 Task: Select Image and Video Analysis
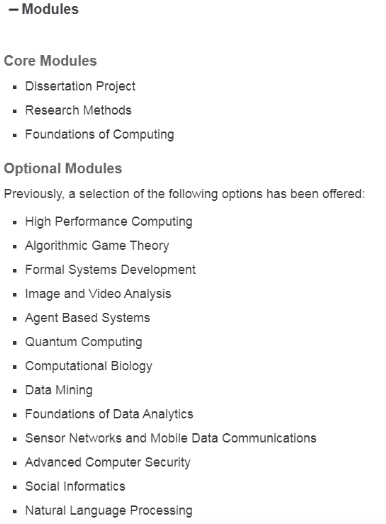[98, 294]
